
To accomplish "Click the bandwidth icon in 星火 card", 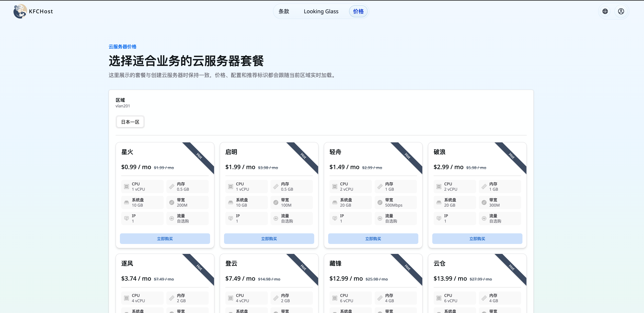I will click(172, 202).
